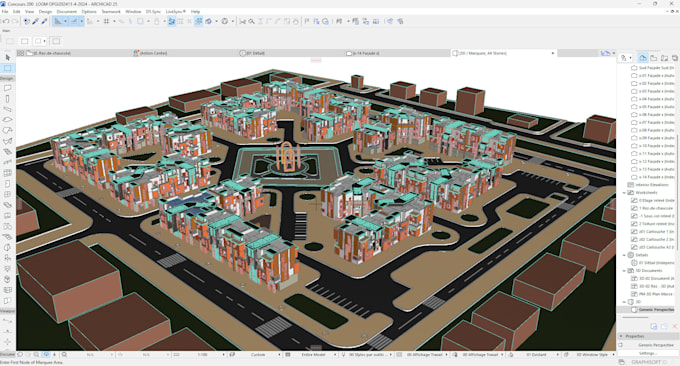Select the Marquee tool in the toolbox
The height and width of the screenshot is (366, 680).
(7, 68)
